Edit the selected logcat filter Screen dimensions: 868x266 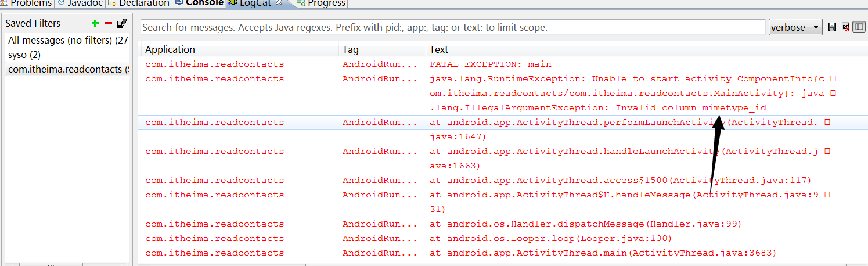[x=121, y=23]
